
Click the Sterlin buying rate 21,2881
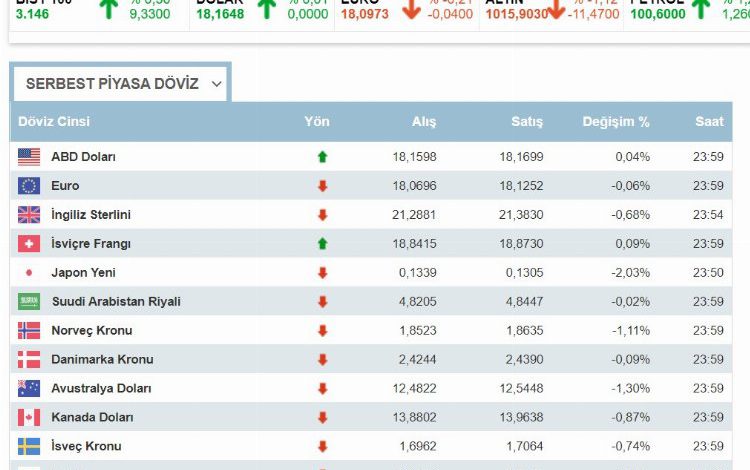(414, 215)
